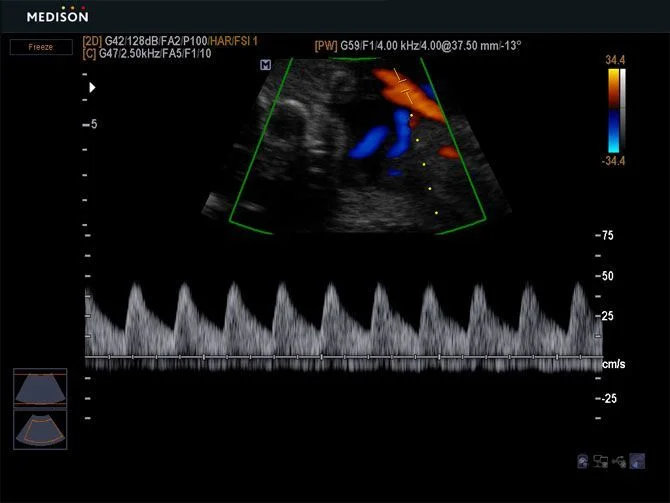Select upper probe-scan thumbnail
This screenshot has width=670, height=503.
pyautogui.click(x=40, y=388)
